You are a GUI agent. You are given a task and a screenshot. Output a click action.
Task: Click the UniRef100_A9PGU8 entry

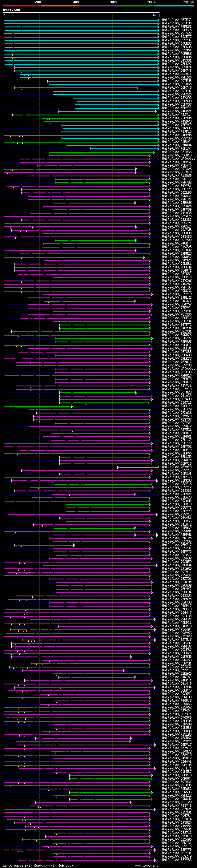click(x=177, y=342)
